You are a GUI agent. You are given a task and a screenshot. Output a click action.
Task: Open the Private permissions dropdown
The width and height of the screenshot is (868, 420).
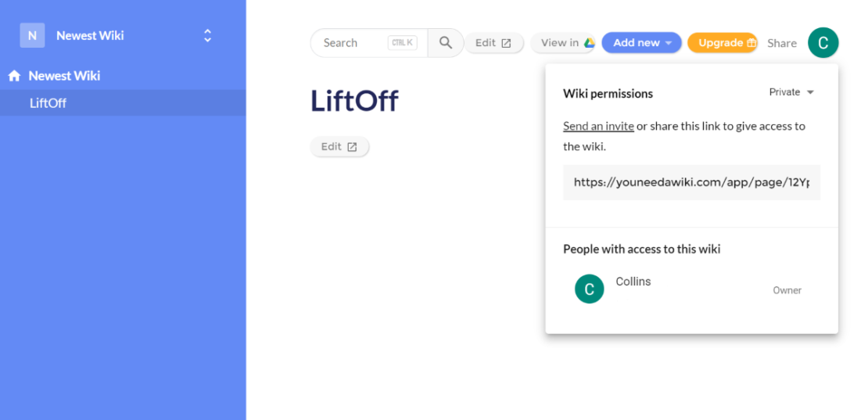click(x=791, y=92)
